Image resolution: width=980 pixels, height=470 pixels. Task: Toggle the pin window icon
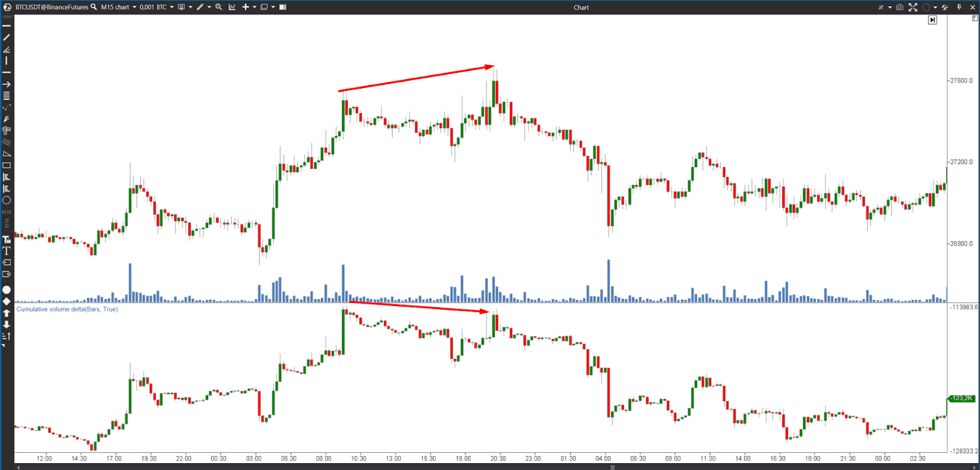coord(959,7)
